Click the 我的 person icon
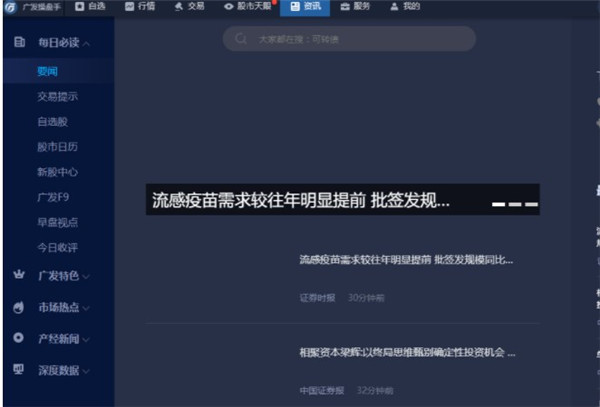 point(394,7)
